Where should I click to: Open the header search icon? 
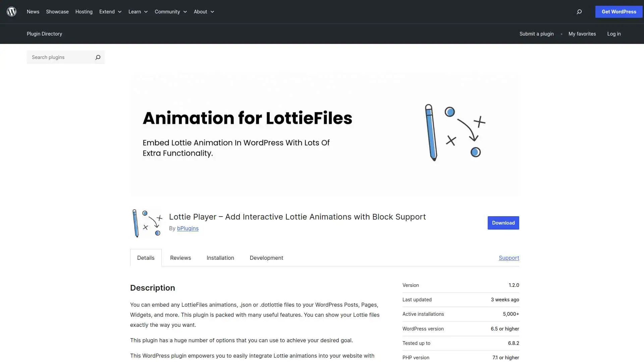(x=579, y=12)
